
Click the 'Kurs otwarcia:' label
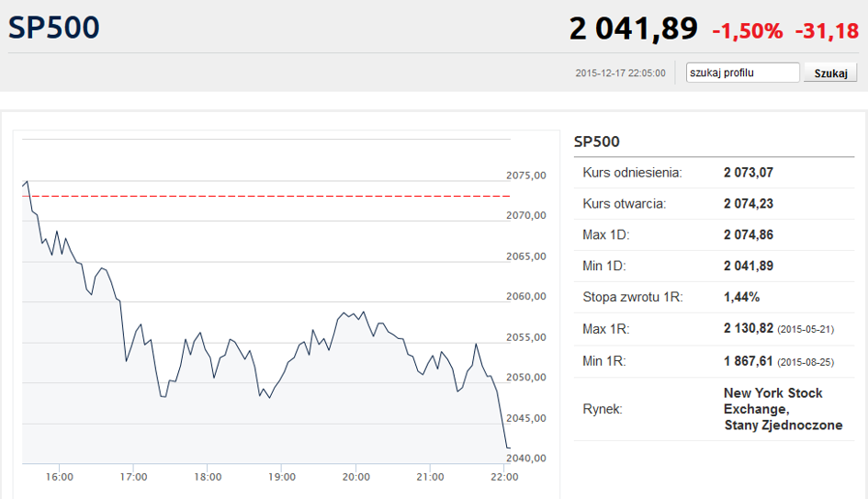click(625, 204)
